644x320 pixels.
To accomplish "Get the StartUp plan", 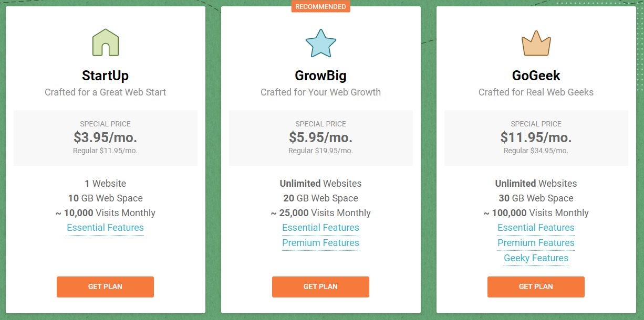I will (x=105, y=287).
